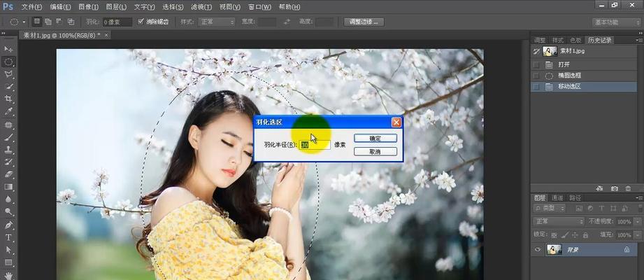
Task: Click Subtract from selection mode icon
Action: coord(59,22)
